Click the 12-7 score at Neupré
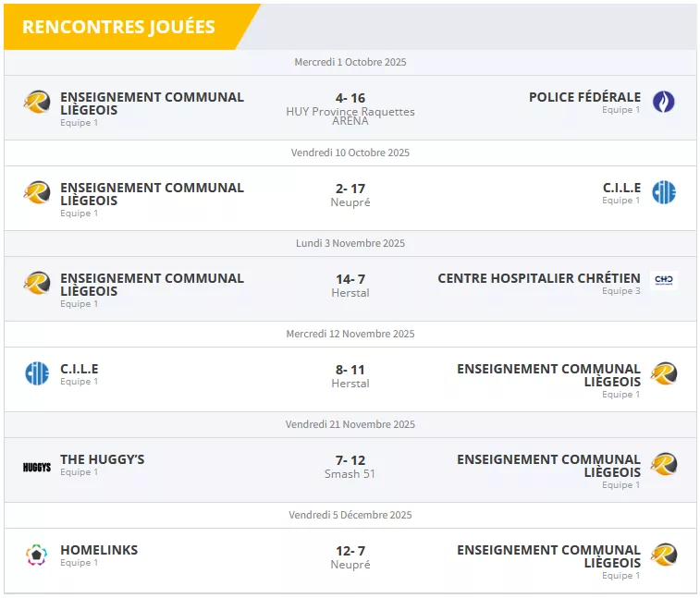Screen dimensions: 700x598 click(x=350, y=551)
